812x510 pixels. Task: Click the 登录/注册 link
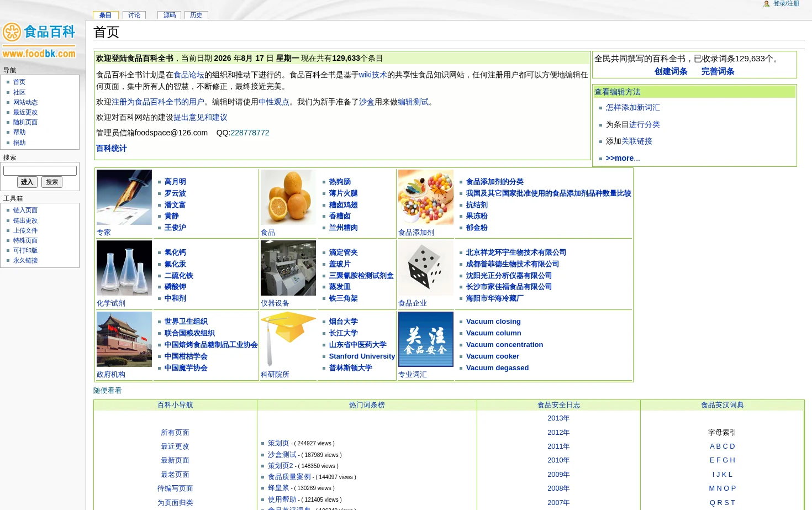[786, 4]
